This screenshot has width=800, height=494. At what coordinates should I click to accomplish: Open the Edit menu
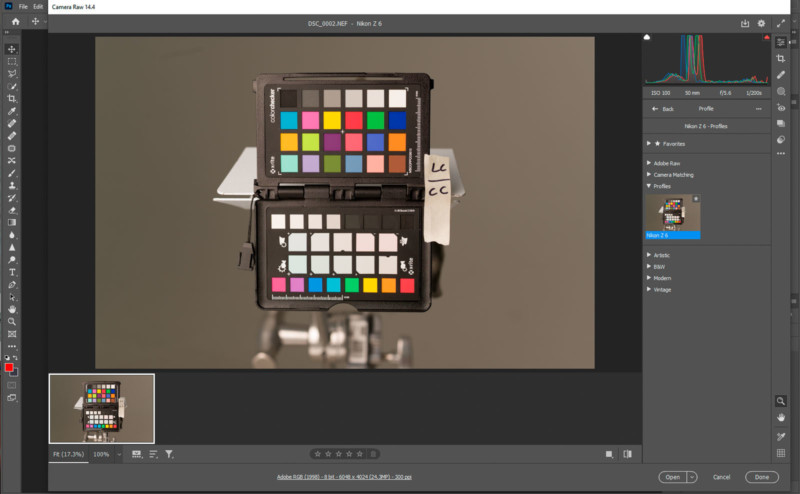[x=38, y=7]
